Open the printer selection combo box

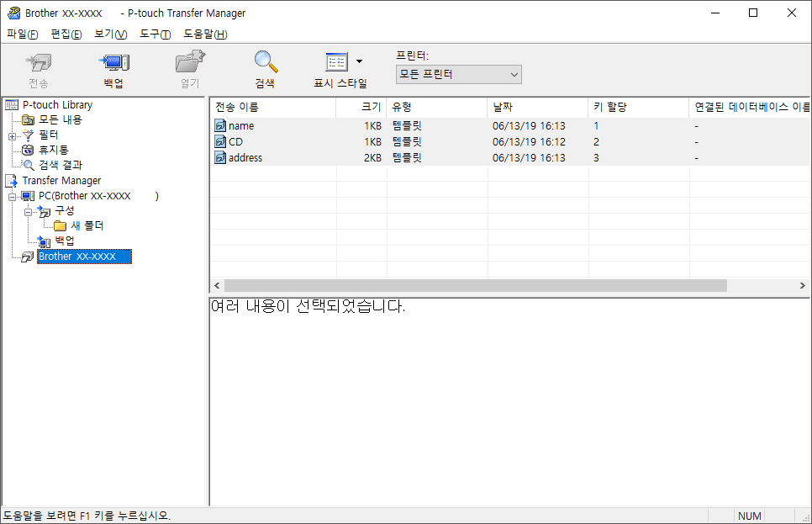pyautogui.click(x=458, y=75)
